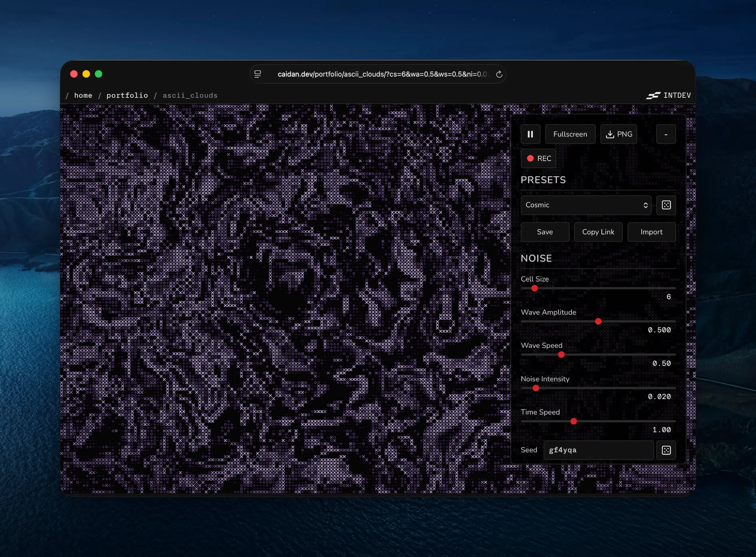Open the Cosmic preset dropdown
Viewport: 756px width, 557px height.
586,205
